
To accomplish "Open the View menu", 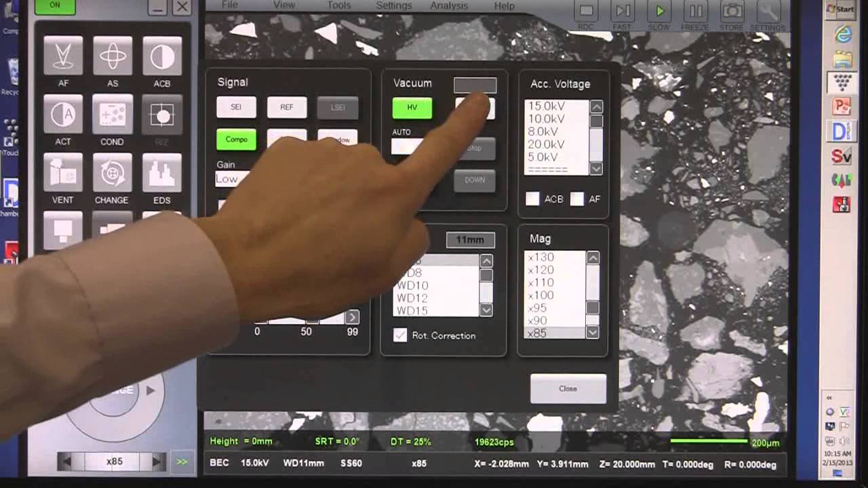I will click(284, 5).
